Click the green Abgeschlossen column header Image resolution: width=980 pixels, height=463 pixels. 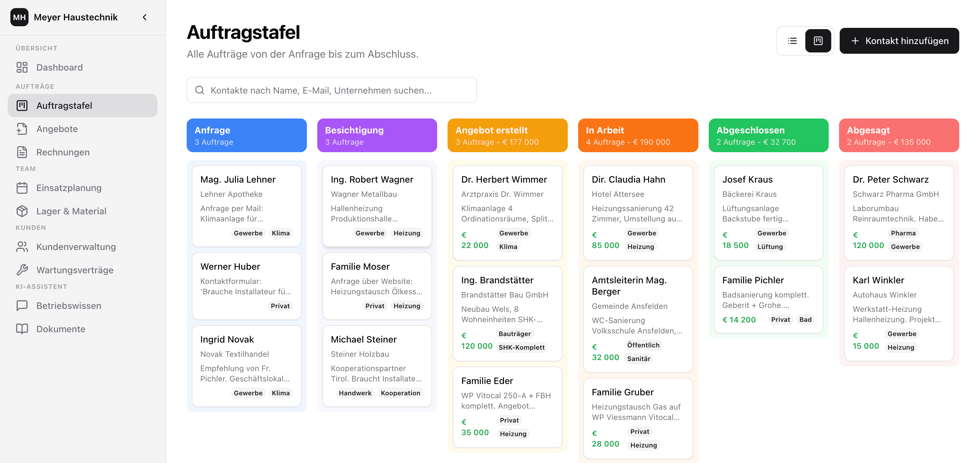click(768, 135)
